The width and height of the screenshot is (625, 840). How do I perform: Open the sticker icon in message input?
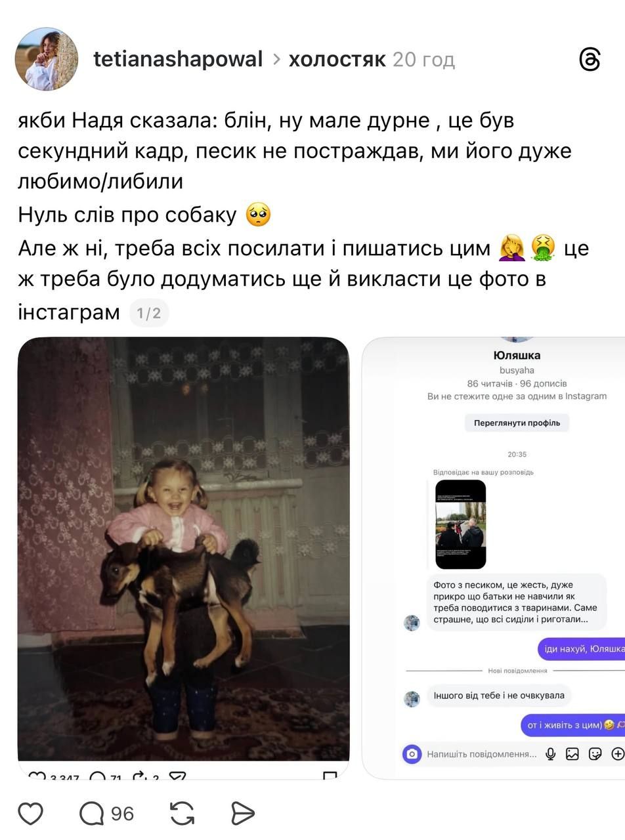click(595, 754)
